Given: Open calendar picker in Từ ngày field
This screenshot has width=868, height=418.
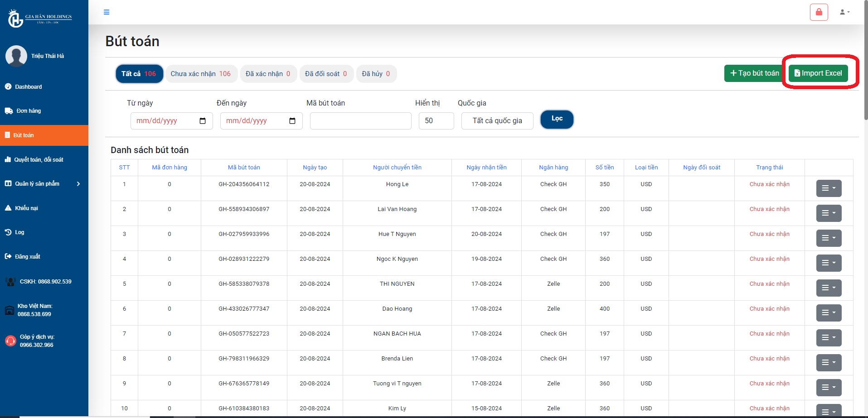Looking at the screenshot, I should point(203,121).
